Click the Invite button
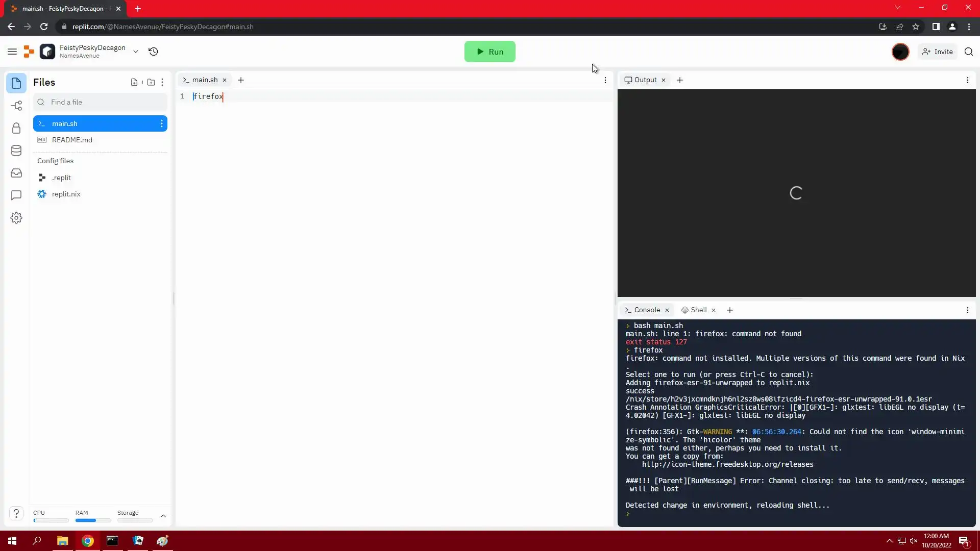980x551 pixels. pos(938,52)
